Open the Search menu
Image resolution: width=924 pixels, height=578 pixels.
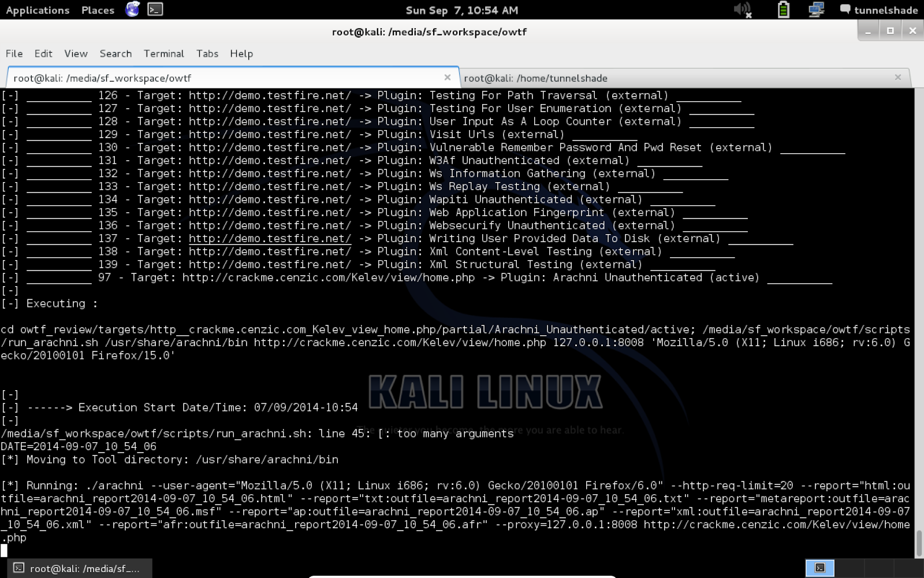[115, 53]
